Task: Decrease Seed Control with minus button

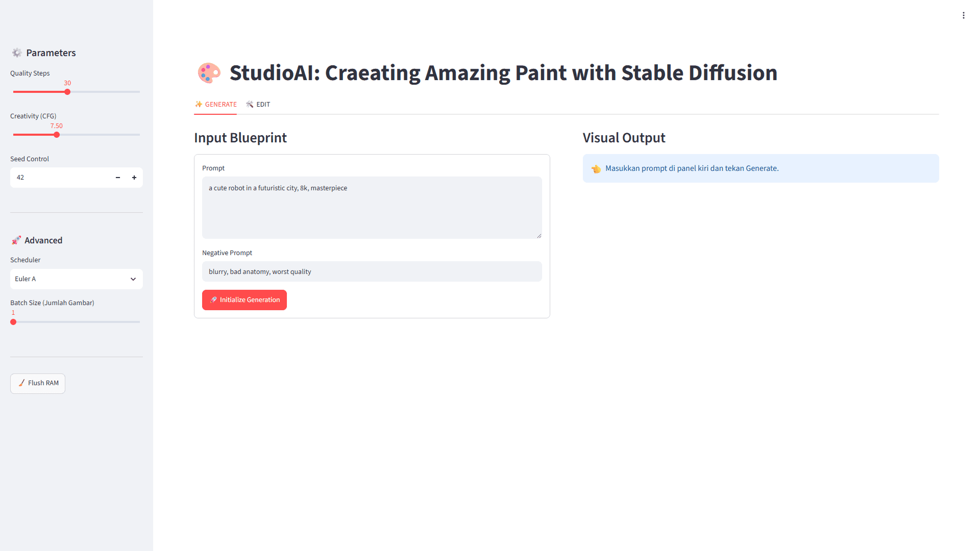Action: [x=118, y=178]
